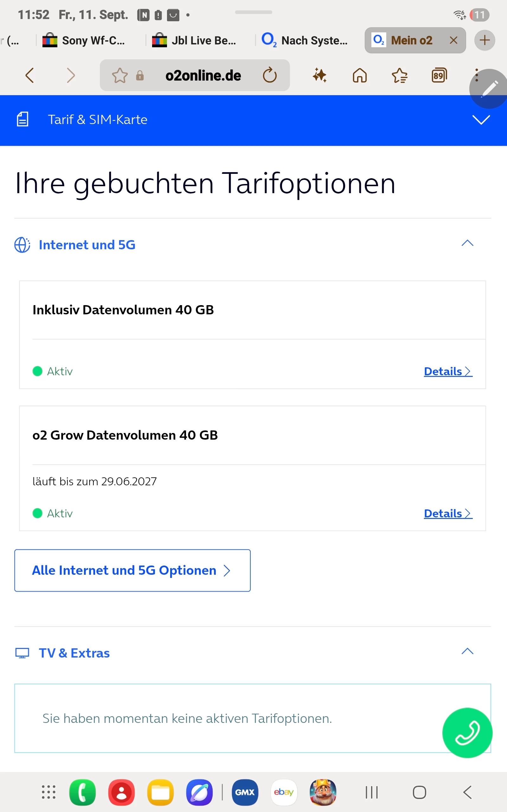Collapse the Internet und 5G section
The height and width of the screenshot is (812, 507).
(x=467, y=243)
